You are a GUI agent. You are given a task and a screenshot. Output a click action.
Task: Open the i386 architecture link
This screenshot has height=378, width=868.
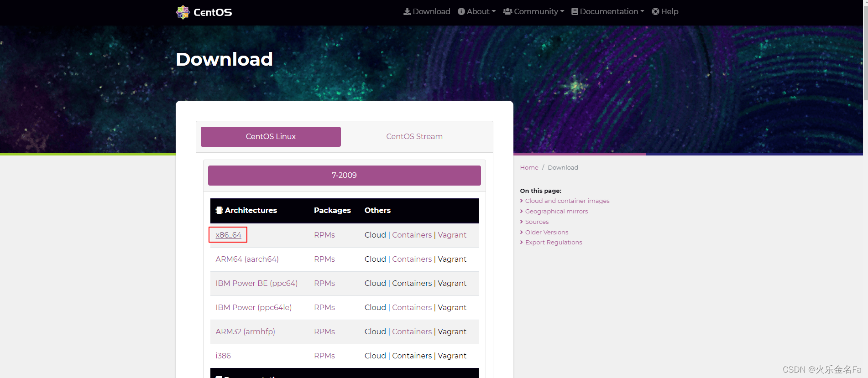click(223, 356)
